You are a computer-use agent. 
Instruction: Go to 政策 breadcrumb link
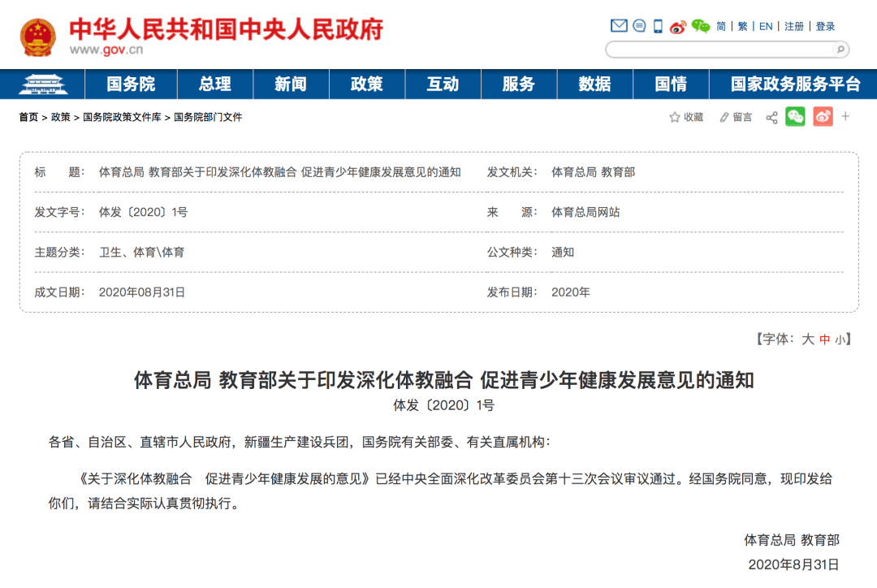point(60,117)
